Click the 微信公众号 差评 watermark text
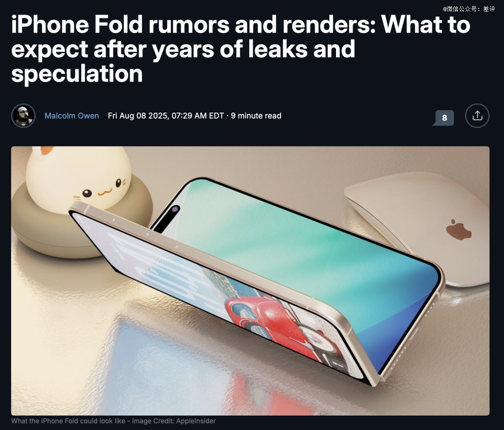504x430 pixels. [x=469, y=9]
